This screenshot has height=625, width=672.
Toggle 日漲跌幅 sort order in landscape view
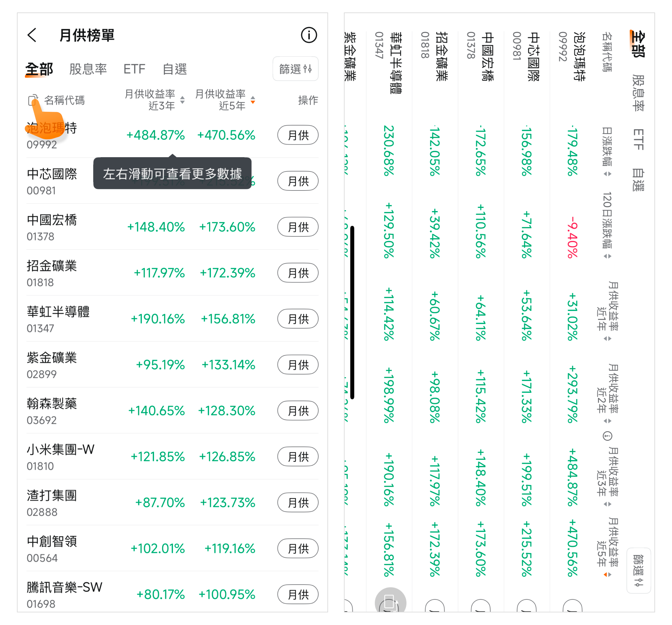(607, 174)
